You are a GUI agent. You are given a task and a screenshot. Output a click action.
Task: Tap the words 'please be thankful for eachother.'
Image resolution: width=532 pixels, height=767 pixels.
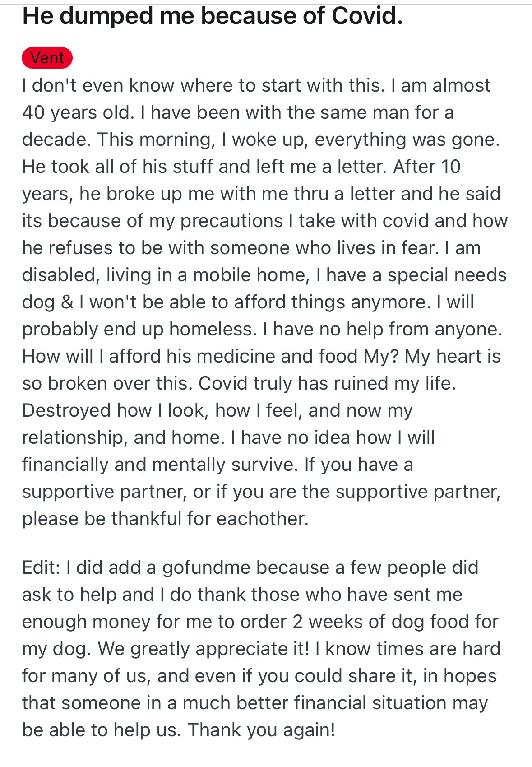pos(166,519)
